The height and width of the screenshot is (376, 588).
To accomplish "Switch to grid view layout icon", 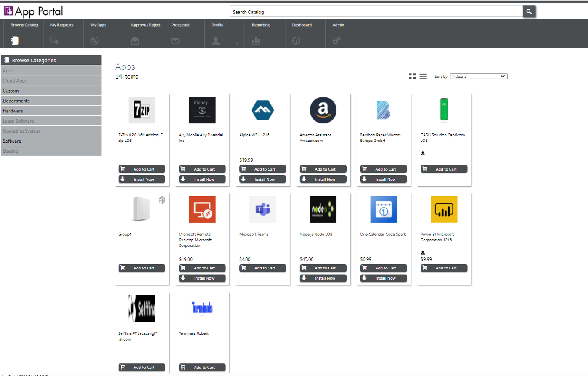I will [x=412, y=76].
